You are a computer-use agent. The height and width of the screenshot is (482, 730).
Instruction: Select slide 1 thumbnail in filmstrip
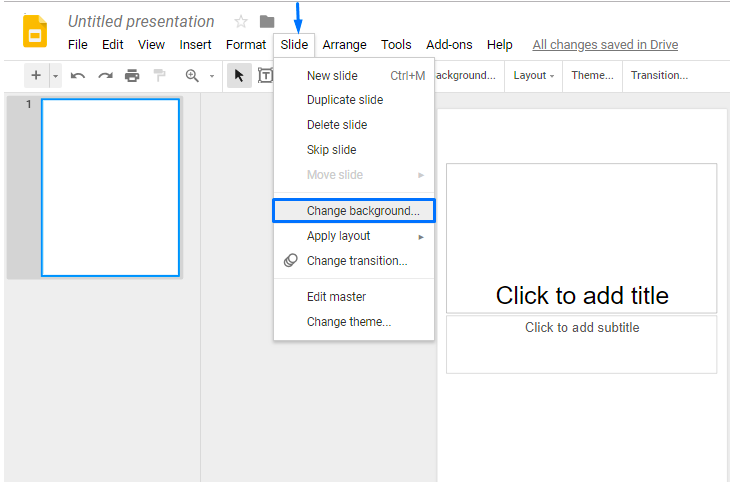pos(110,187)
